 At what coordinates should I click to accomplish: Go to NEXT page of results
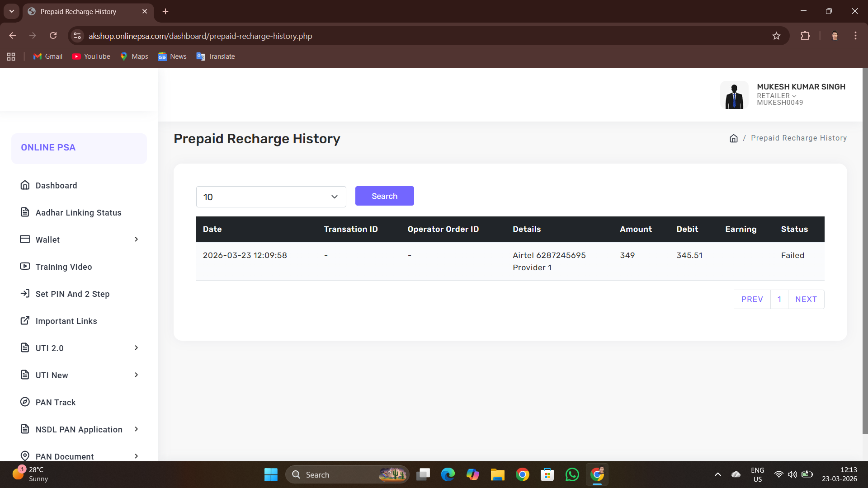pos(806,299)
